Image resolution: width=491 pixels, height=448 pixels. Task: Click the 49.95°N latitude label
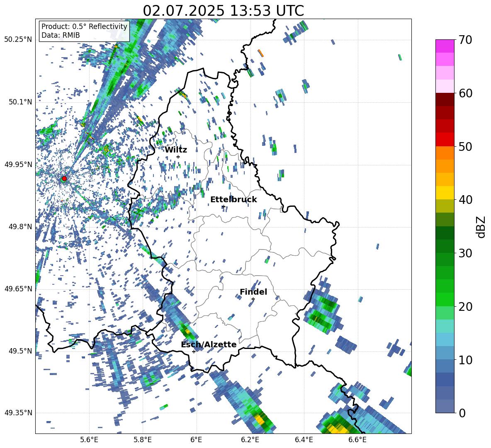(18, 165)
